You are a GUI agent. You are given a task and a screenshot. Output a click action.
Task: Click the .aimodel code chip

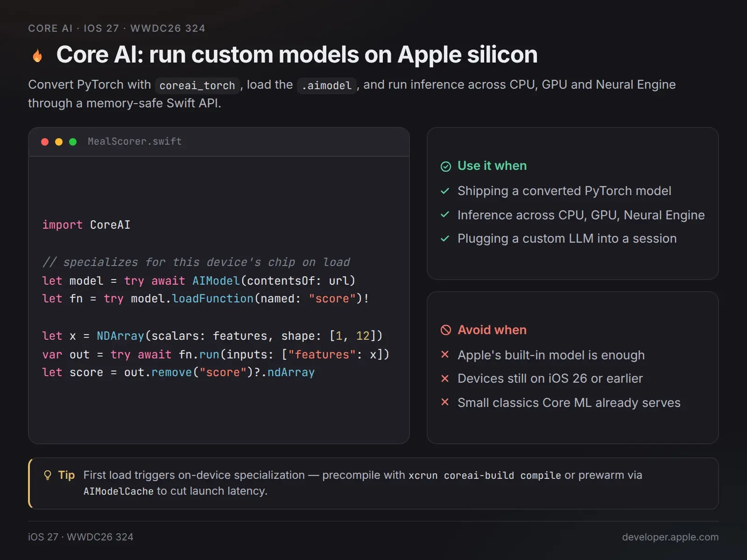tap(327, 85)
